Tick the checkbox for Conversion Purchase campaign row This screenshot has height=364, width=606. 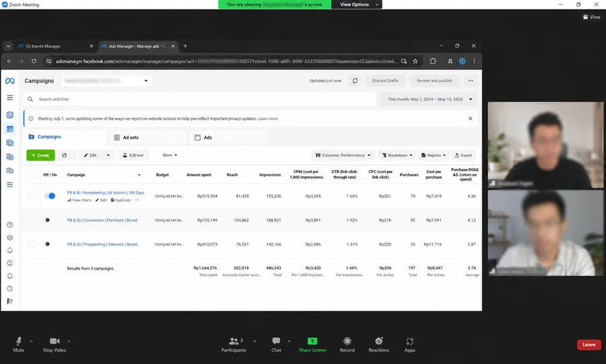(32, 220)
